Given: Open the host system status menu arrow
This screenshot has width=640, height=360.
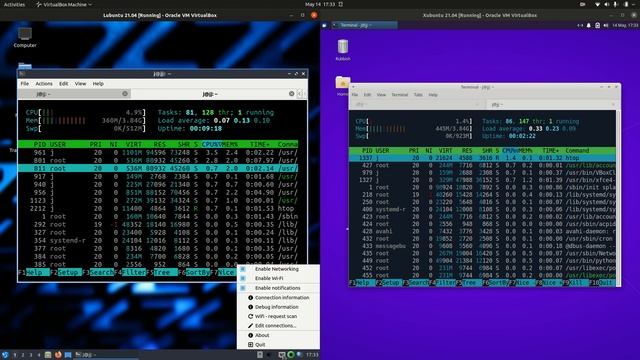Looking at the screenshot, I should [634, 4].
